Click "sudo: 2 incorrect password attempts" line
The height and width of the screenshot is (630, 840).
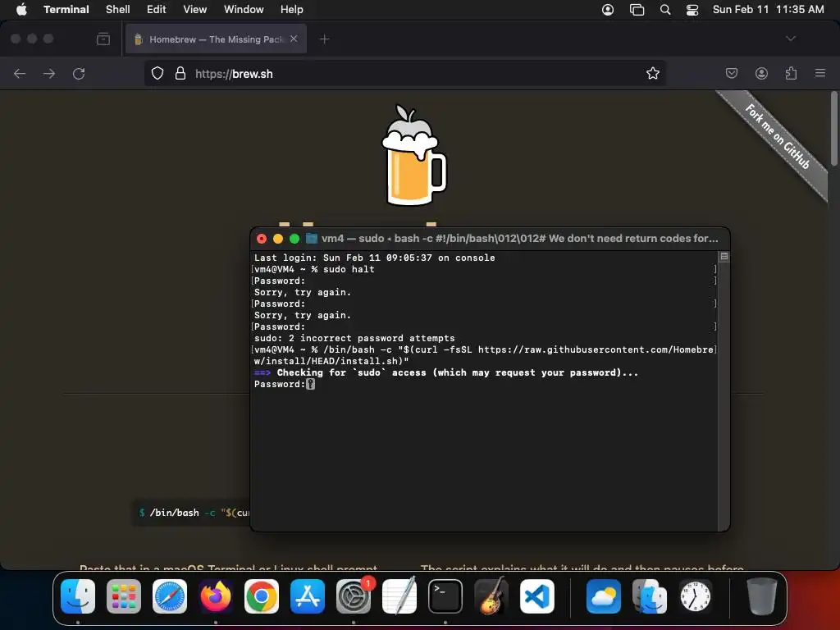(x=354, y=338)
